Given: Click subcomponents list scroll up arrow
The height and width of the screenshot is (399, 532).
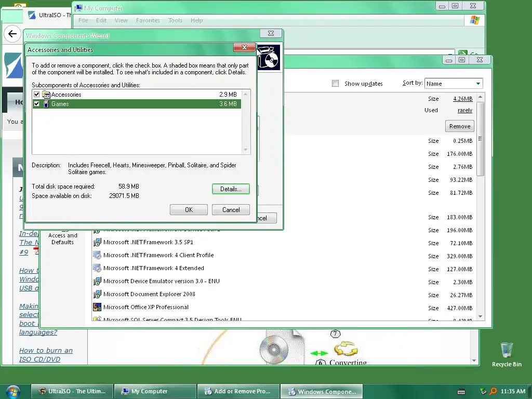Looking at the screenshot, I should click(245, 94).
